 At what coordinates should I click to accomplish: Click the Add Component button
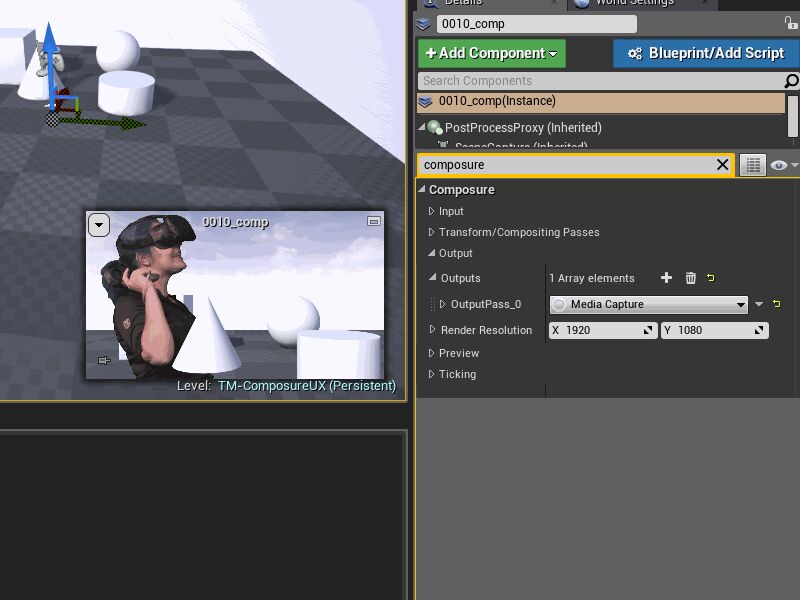(x=492, y=53)
